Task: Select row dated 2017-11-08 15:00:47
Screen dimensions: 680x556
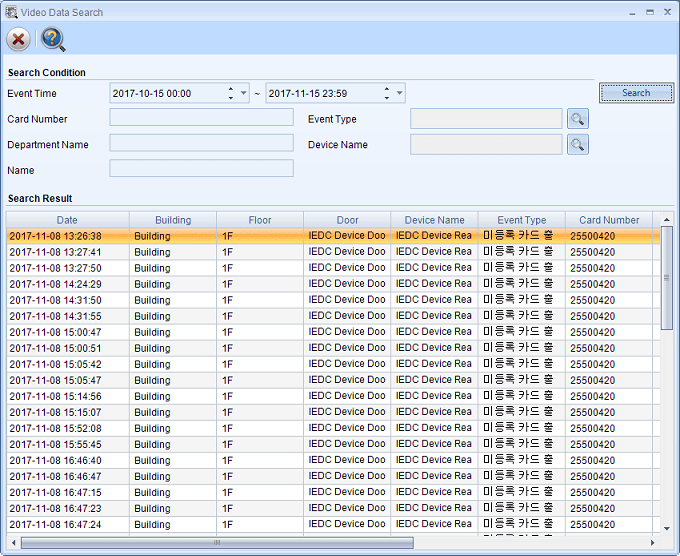Action: click(333, 332)
